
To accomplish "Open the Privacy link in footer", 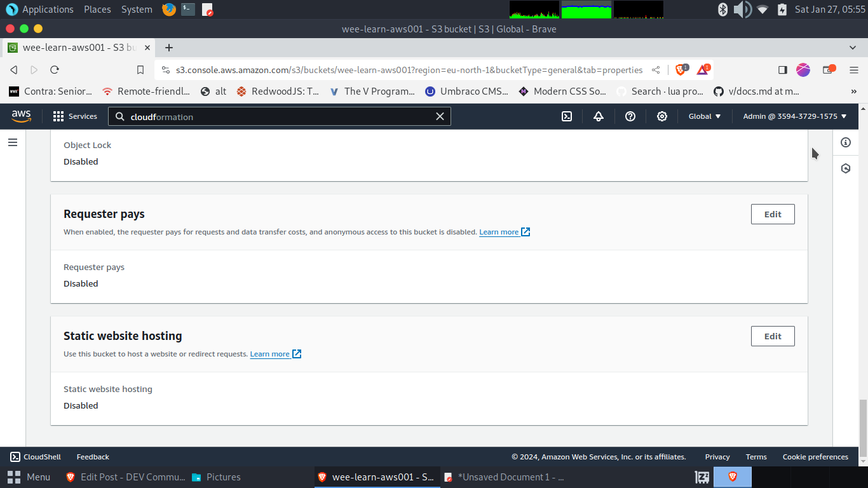I will pyautogui.click(x=717, y=457).
